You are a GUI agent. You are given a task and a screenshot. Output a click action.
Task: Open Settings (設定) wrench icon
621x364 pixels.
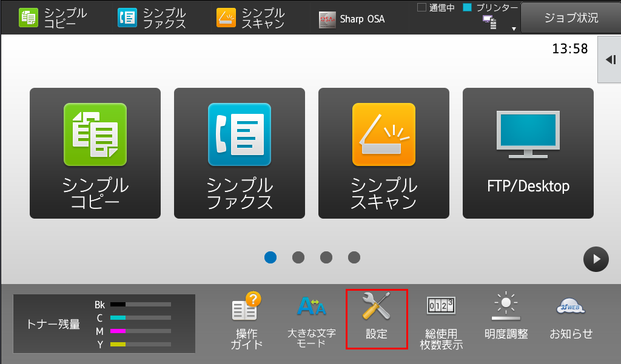pyautogui.click(x=377, y=319)
